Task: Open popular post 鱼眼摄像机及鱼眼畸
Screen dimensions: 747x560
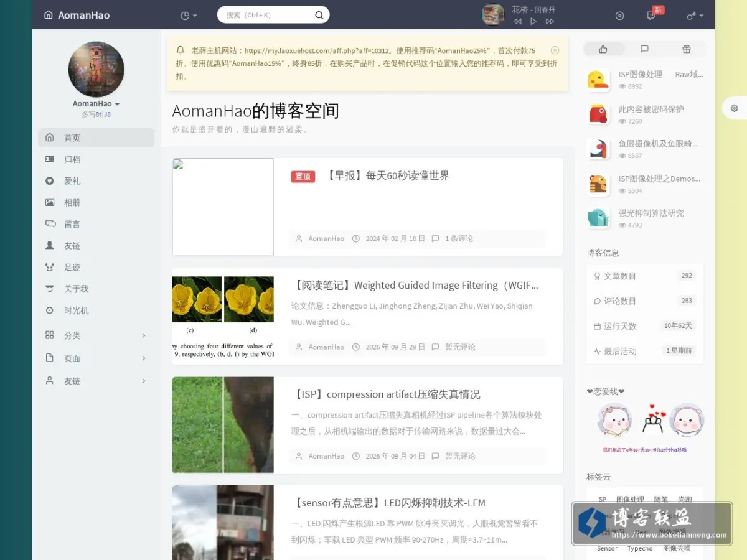Action: (x=658, y=143)
